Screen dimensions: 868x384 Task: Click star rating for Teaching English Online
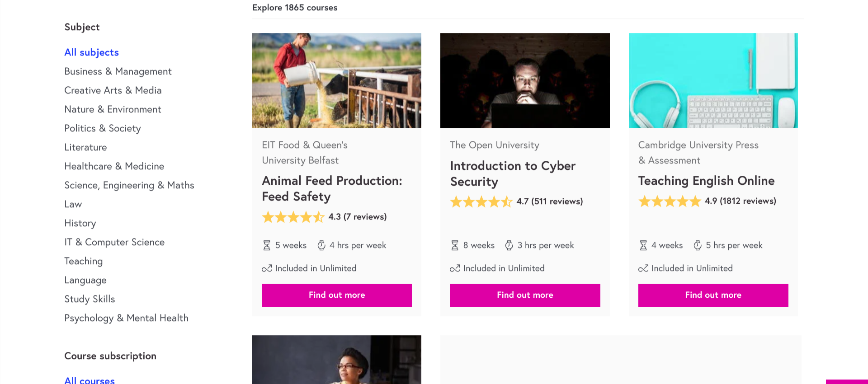click(670, 201)
